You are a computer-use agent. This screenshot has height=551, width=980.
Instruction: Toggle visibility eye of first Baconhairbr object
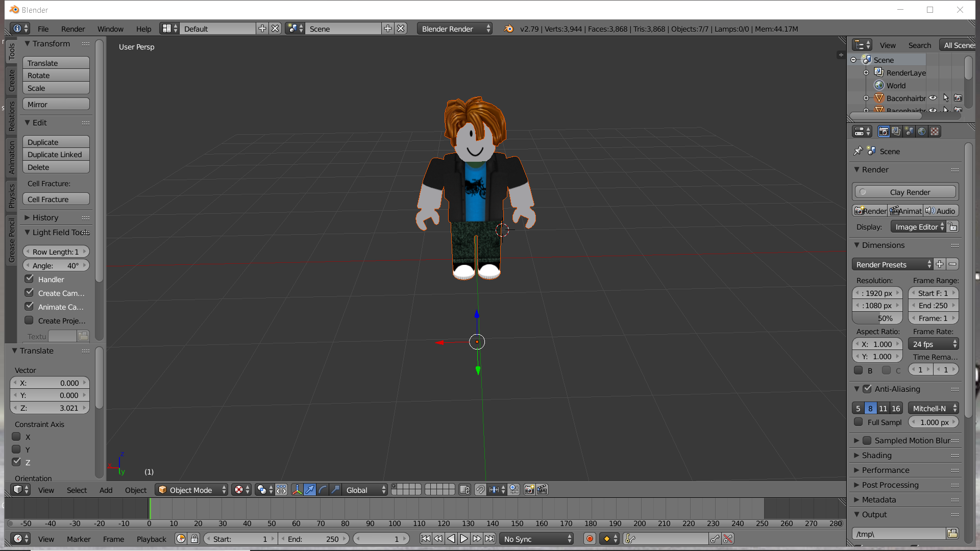click(933, 98)
